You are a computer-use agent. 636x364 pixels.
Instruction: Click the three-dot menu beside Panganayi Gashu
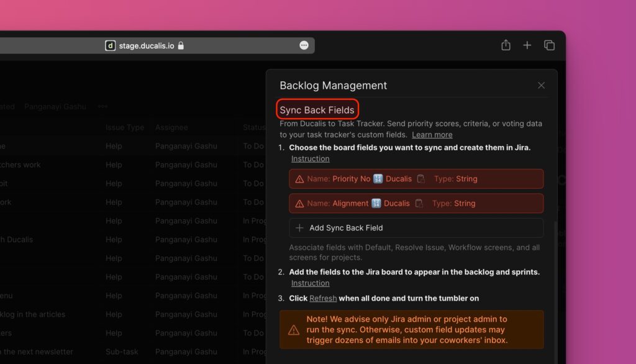click(x=102, y=106)
